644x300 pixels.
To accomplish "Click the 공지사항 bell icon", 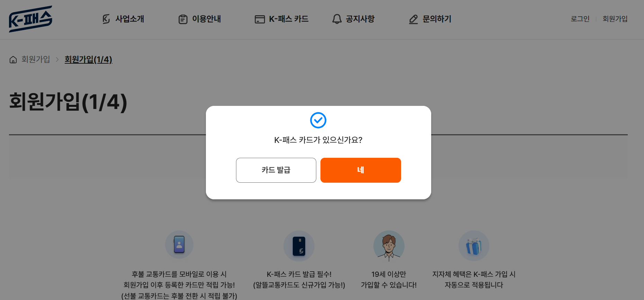I will [x=337, y=19].
